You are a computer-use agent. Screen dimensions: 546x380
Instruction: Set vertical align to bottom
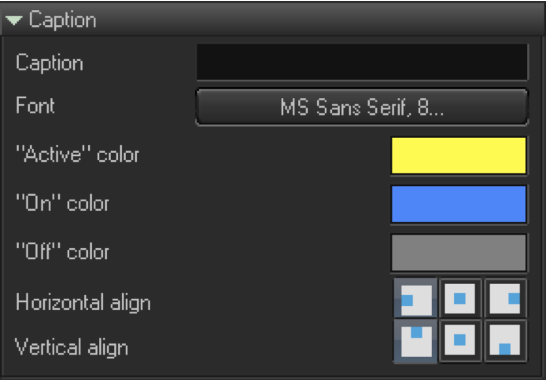point(505,342)
